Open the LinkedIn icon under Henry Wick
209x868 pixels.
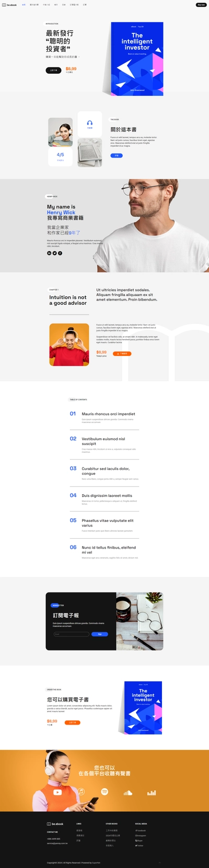coord(50,253)
